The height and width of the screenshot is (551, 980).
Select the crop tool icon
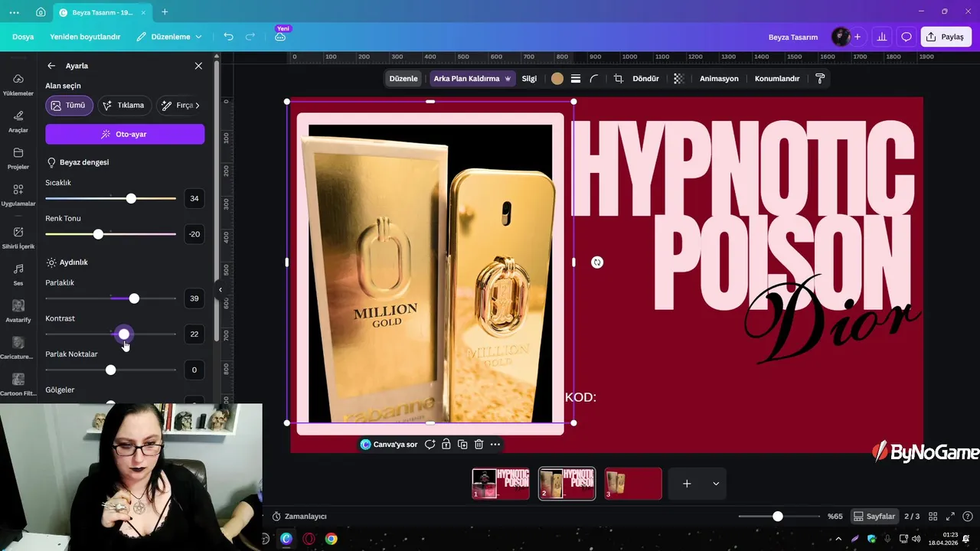click(619, 79)
